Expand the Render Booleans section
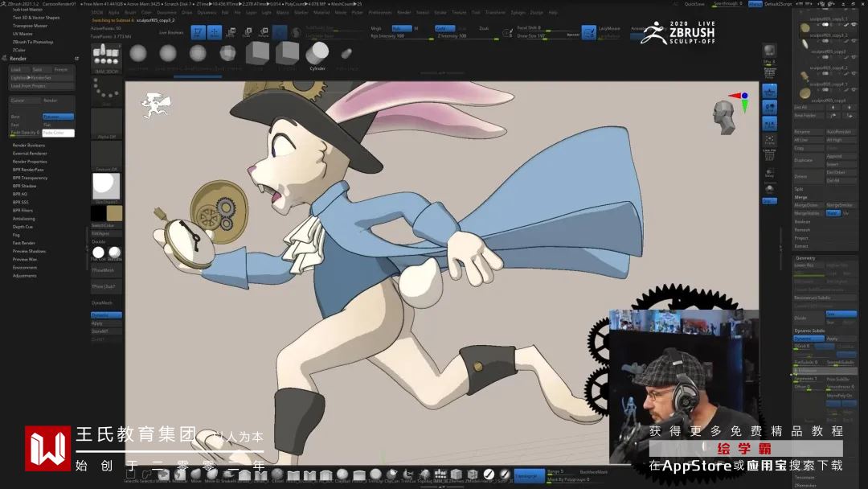This screenshot has width=868, height=489. coord(29,145)
